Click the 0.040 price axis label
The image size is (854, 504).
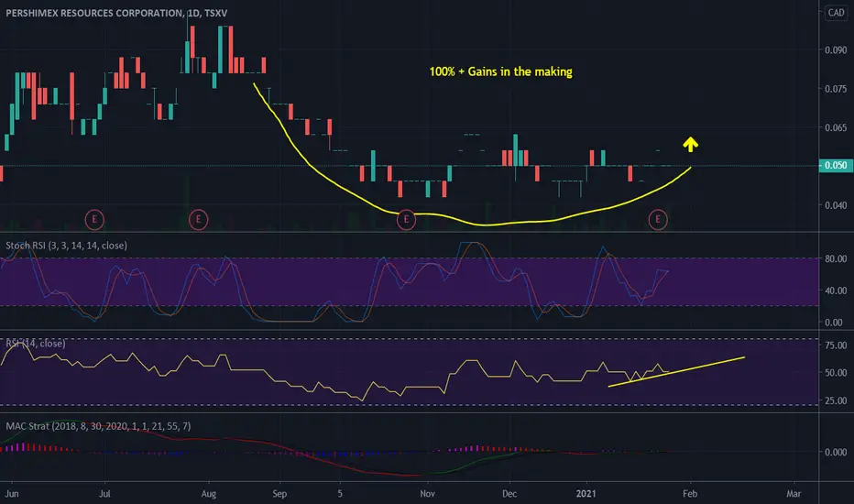tap(836, 205)
